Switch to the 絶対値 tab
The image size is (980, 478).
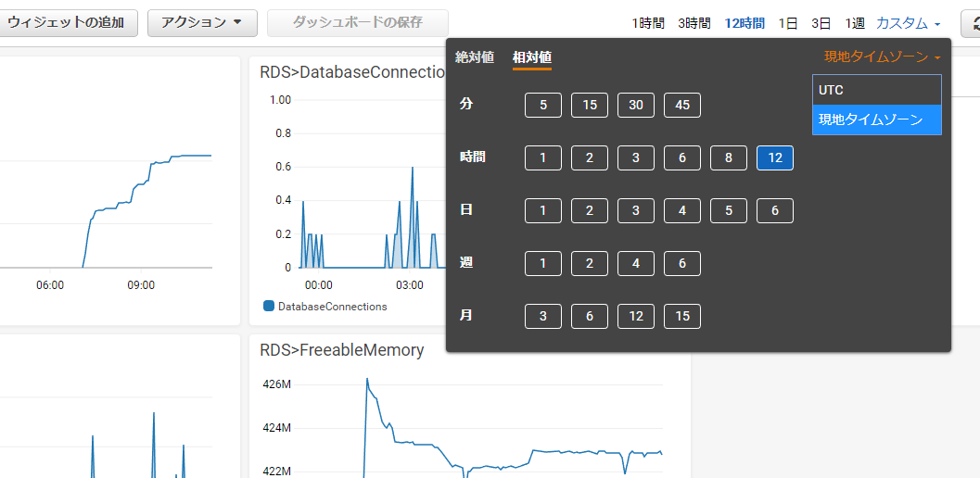click(x=475, y=57)
